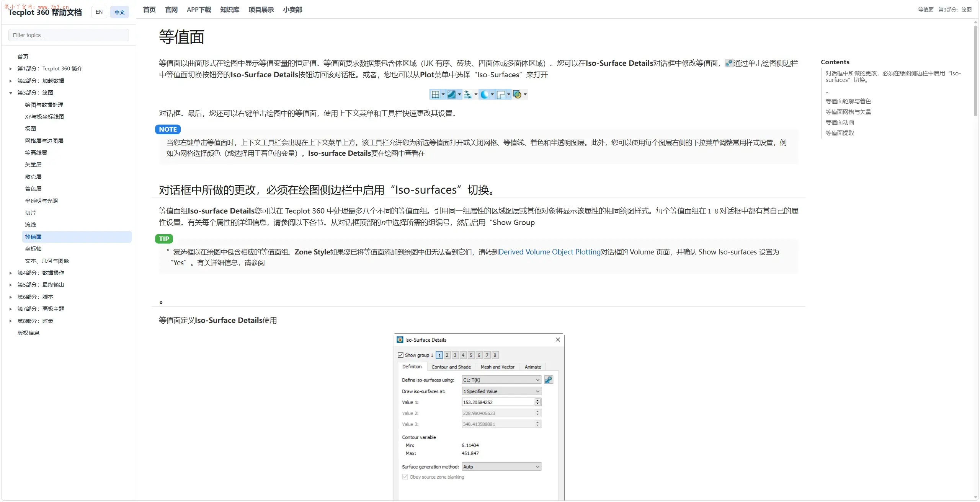Click the contour details wrench icon
This screenshot has height=502, width=980.
coord(549,380)
